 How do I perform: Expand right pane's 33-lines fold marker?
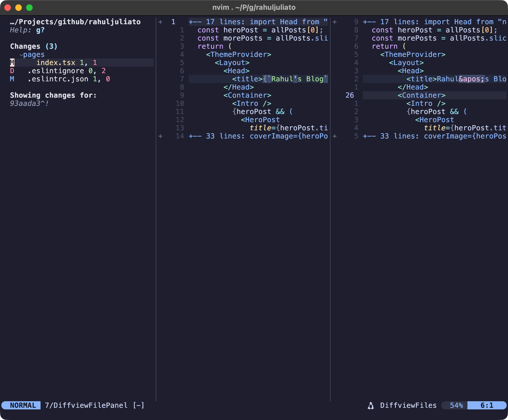click(x=335, y=136)
